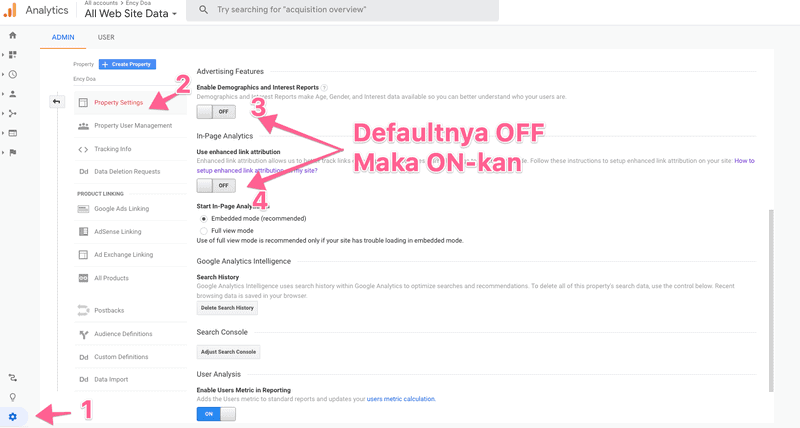Open Tracking Info code icon
This screenshot has height=428, width=800.
coord(83,149)
